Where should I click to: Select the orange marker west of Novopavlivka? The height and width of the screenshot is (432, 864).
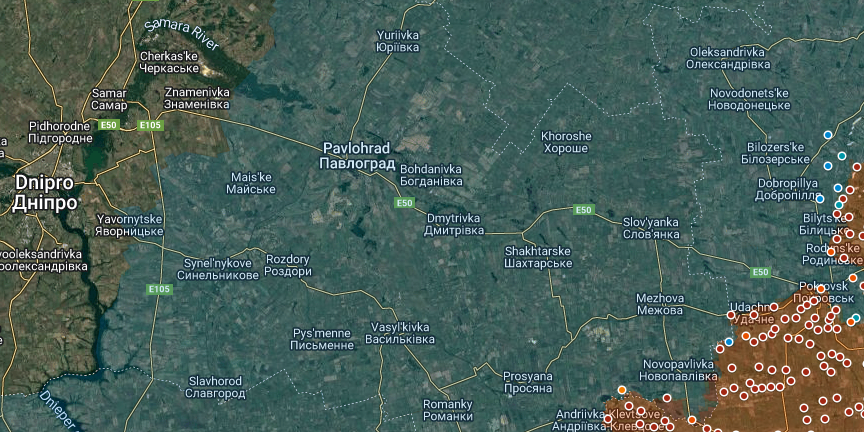tap(622, 390)
